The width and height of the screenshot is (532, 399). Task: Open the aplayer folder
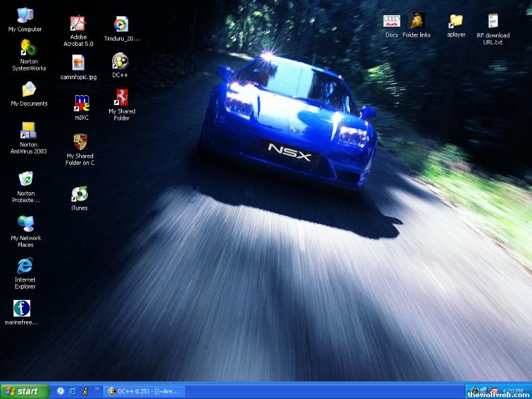(456, 21)
